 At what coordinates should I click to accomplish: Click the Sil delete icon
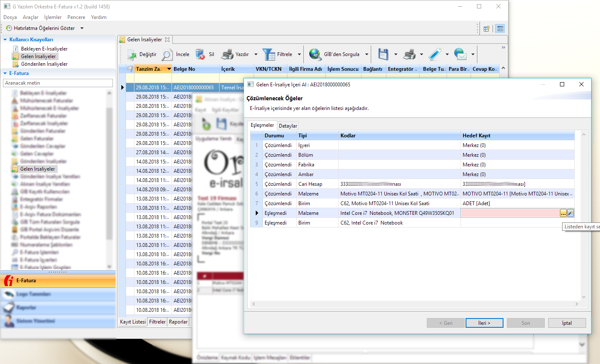coord(200,54)
